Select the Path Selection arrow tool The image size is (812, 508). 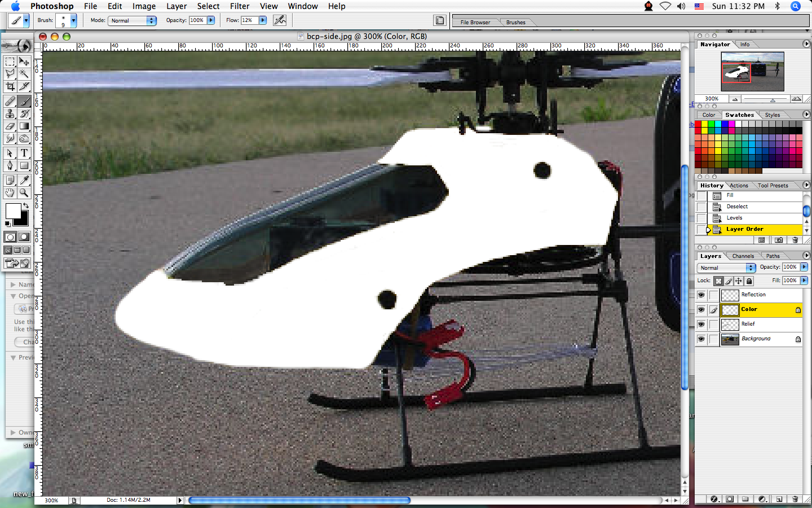[x=10, y=154]
